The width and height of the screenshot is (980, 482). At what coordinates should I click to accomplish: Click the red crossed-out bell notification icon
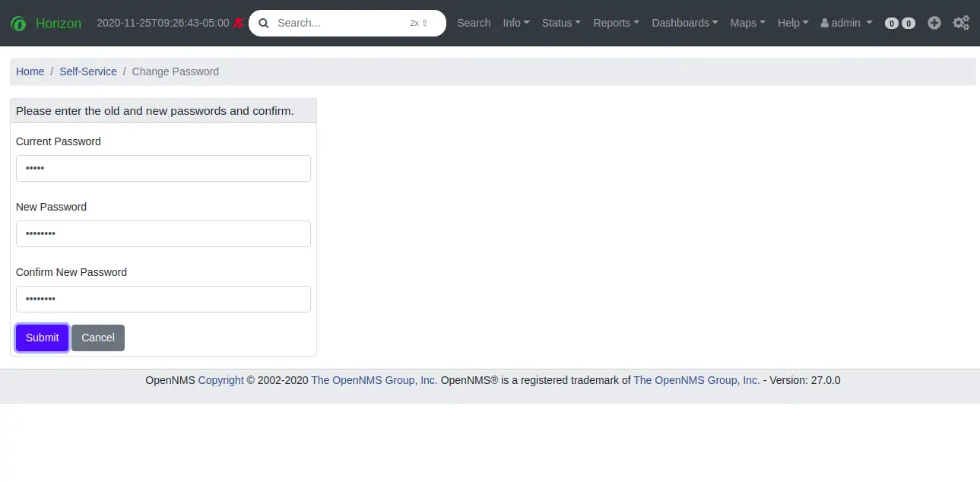[x=239, y=23]
